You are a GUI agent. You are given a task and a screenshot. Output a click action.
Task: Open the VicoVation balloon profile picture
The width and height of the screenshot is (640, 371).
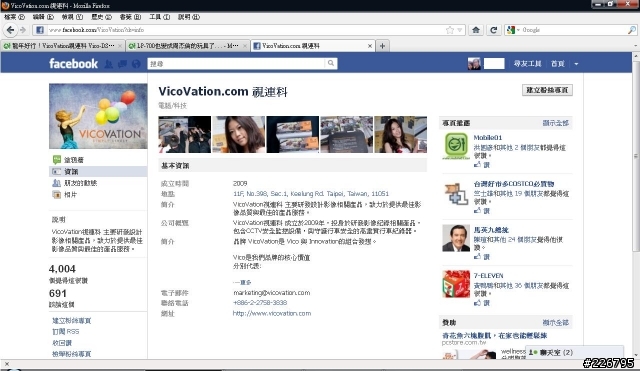(x=98, y=116)
